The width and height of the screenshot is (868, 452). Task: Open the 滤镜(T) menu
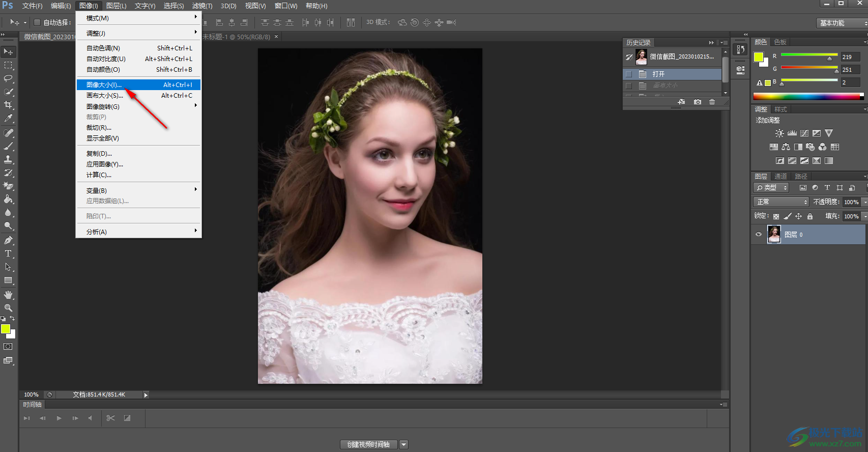[x=202, y=6]
